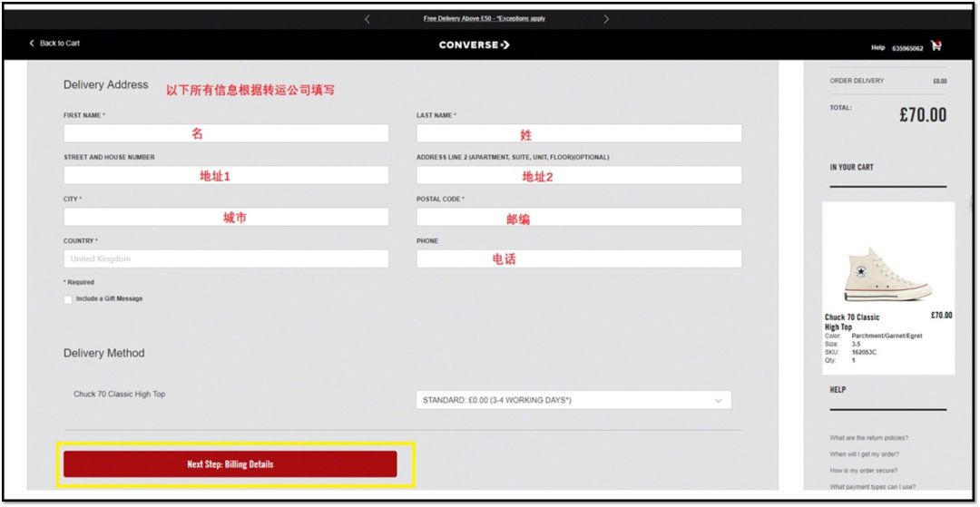The image size is (980, 507).
Task: Click the Chuck 70 Classic High Top product name
Action: (852, 322)
